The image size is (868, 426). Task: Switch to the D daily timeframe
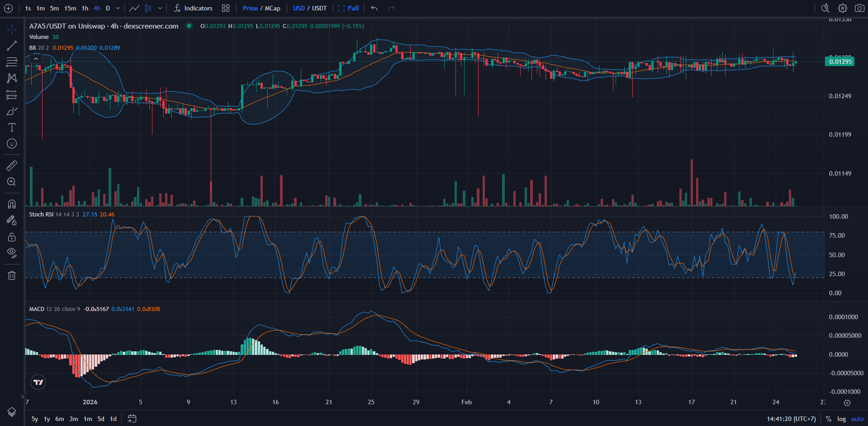[x=108, y=8]
